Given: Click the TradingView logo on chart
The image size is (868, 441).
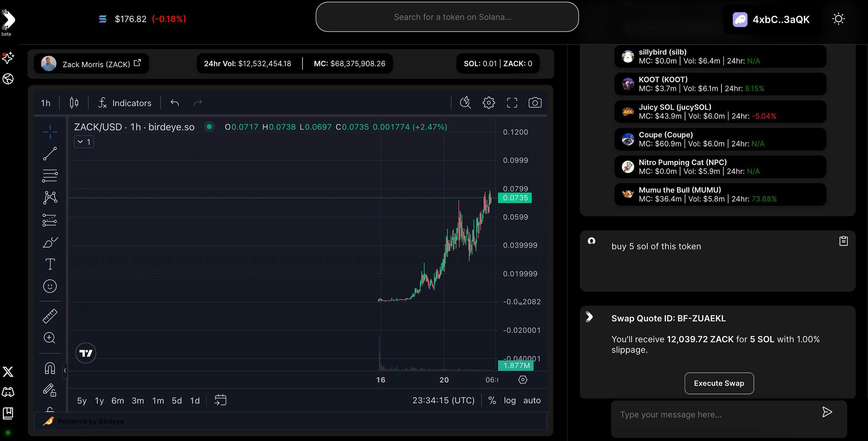Looking at the screenshot, I should [x=86, y=353].
